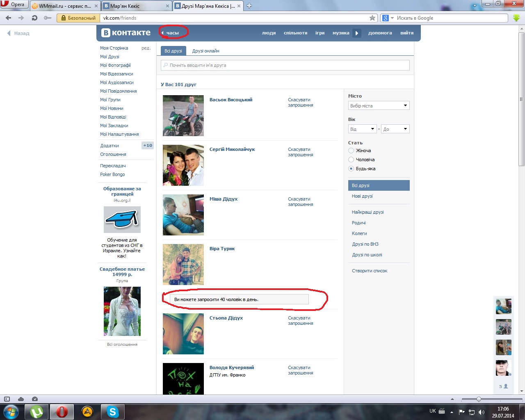This screenshot has height=420, width=525.
Task: Open the green downloads arrow icon
Action: point(516,18)
